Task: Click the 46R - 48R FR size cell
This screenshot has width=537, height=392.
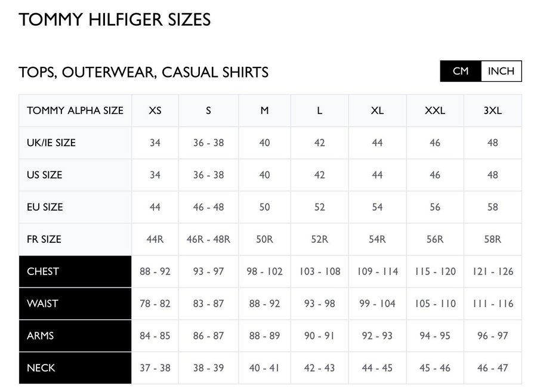Action: (208, 239)
